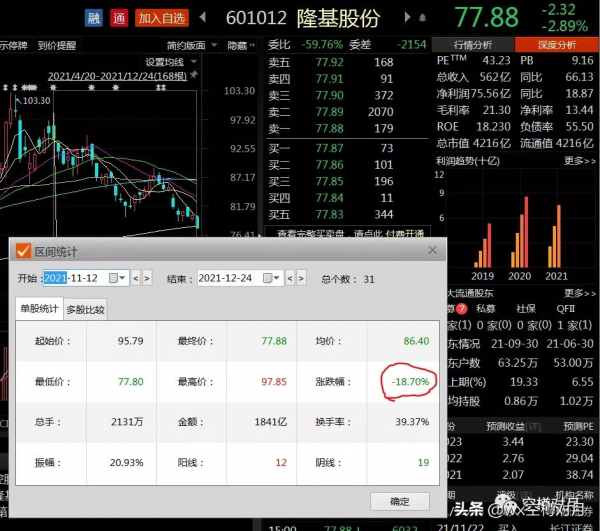Click the 确定 confirm button
600x531 pixels.
(400, 501)
